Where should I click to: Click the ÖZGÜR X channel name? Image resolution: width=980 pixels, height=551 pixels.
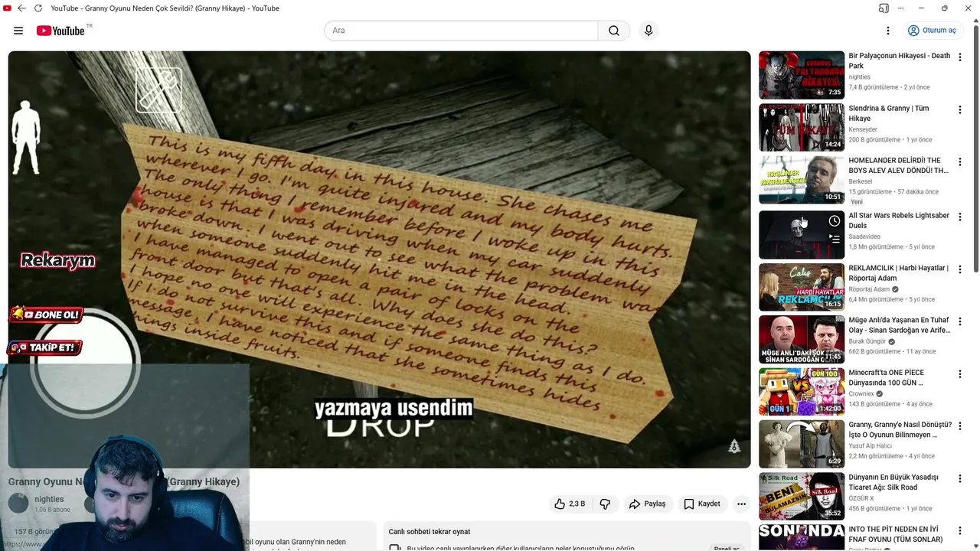[x=861, y=498]
